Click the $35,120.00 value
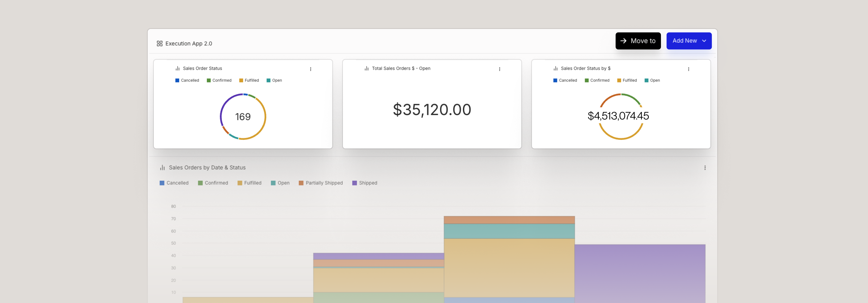This screenshot has height=303, width=868. point(432,110)
